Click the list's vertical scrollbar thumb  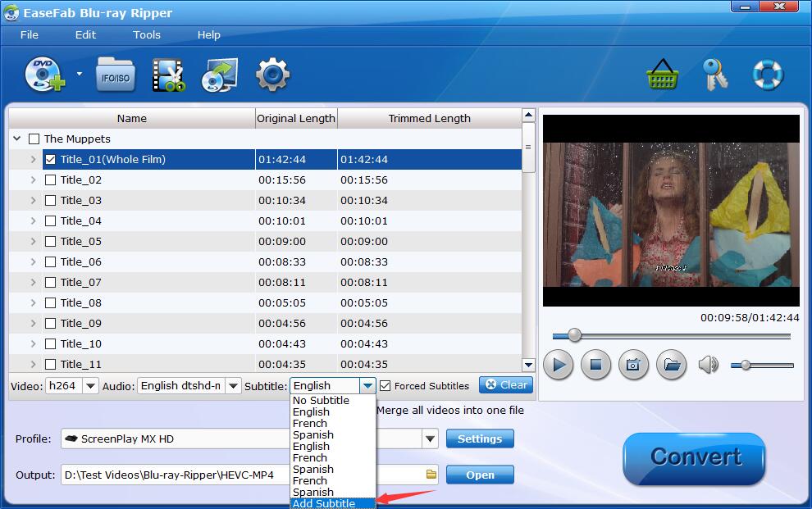point(528,148)
